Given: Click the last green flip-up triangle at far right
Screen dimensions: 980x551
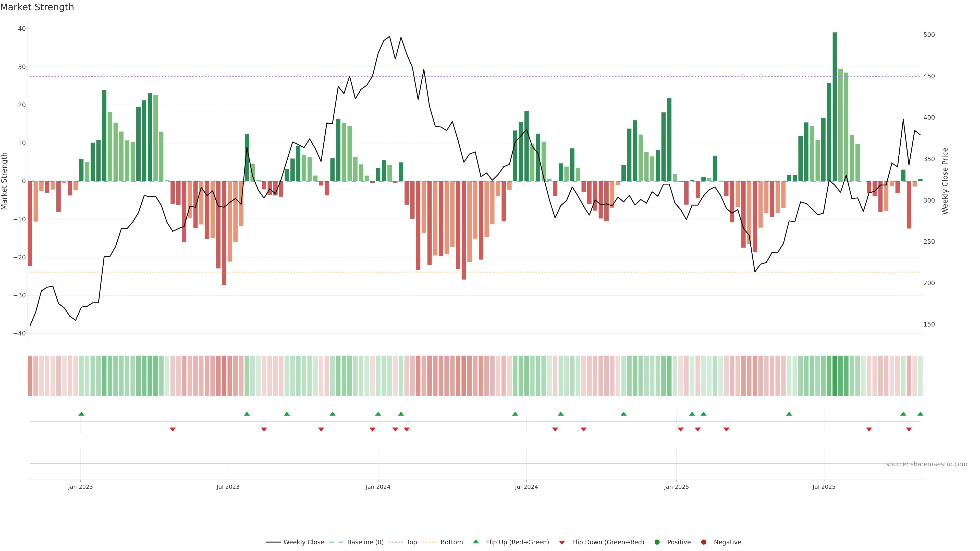Looking at the screenshot, I should coord(920,414).
